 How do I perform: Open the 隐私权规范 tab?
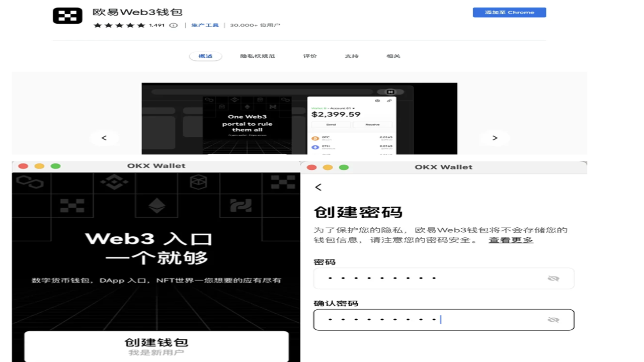point(258,56)
